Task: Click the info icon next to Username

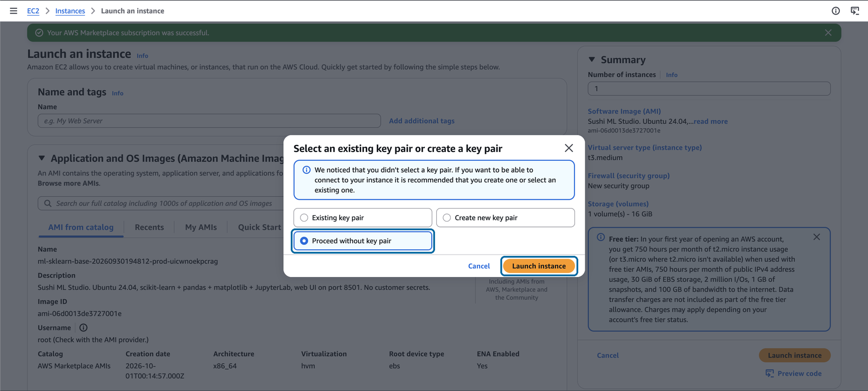Action: coord(84,327)
